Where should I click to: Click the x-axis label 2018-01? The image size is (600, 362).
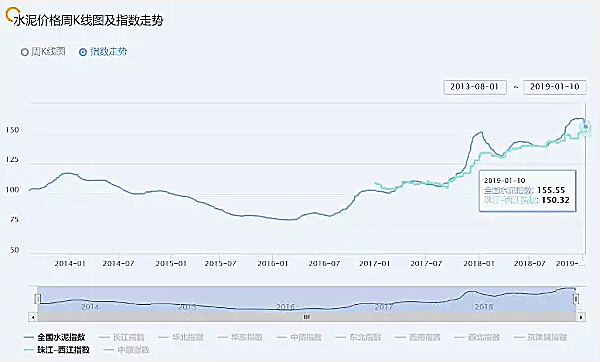pos(479,264)
